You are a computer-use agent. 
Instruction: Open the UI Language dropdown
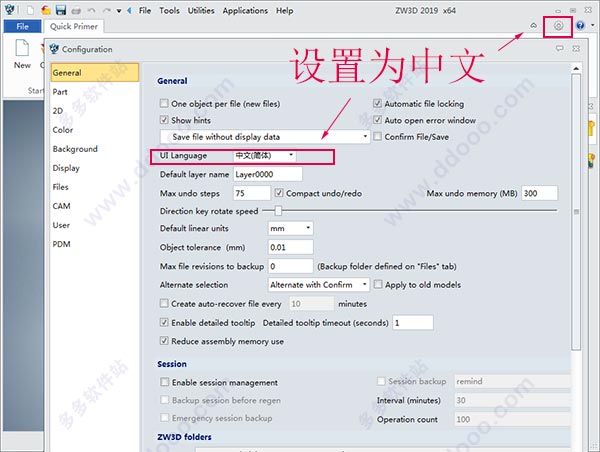[x=264, y=155]
